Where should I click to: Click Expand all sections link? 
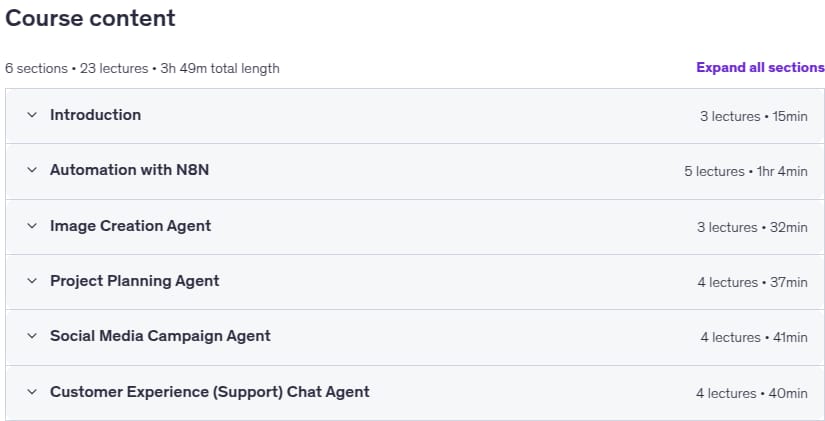(x=760, y=67)
